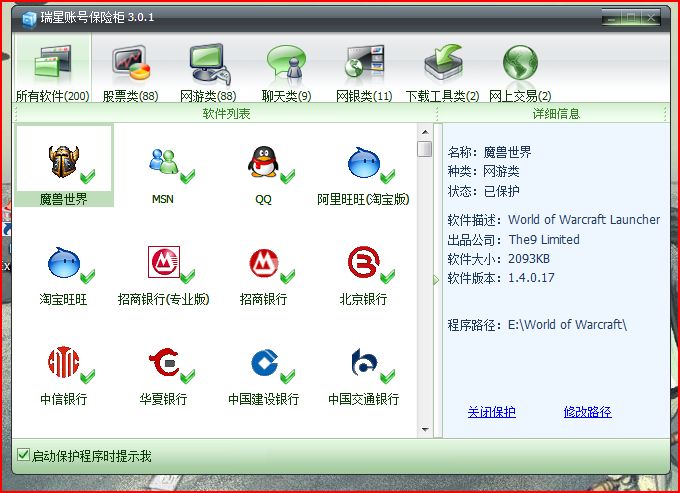Click the software list scrollbar up arrow
Image resolution: width=680 pixels, height=493 pixels.
coord(425,132)
